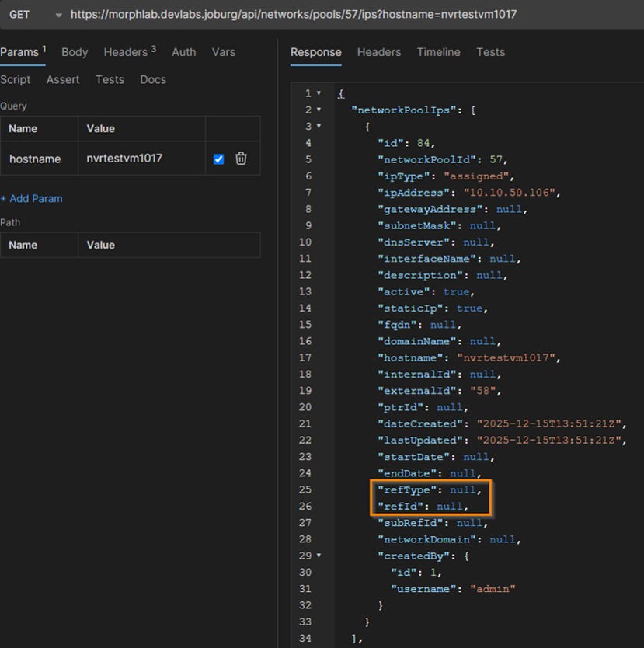Click the "gatewayAddress": null line
This screenshot has height=648, width=644.
tap(453, 209)
